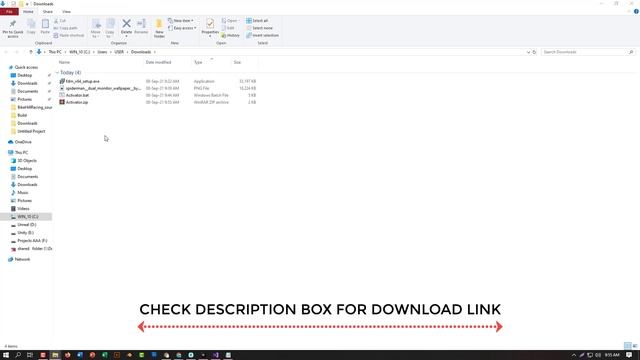Sort by Type column header
The width and height of the screenshot is (640, 360).
[198, 62]
